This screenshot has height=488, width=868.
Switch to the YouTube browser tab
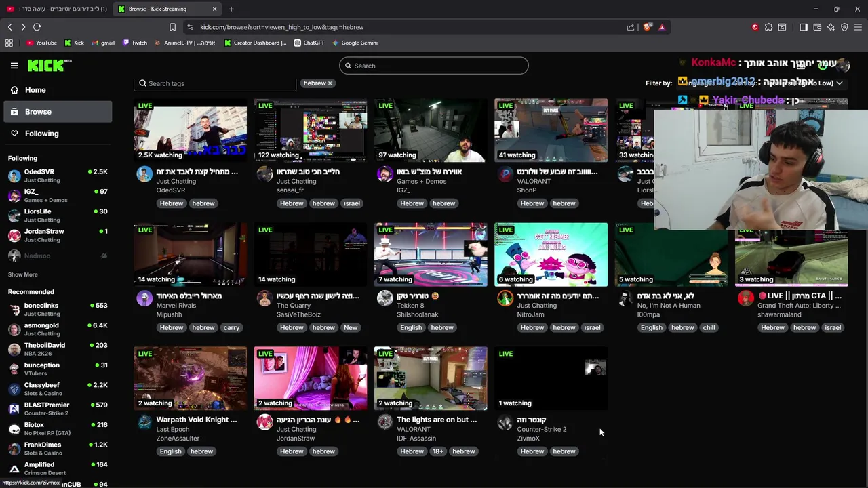click(x=56, y=9)
